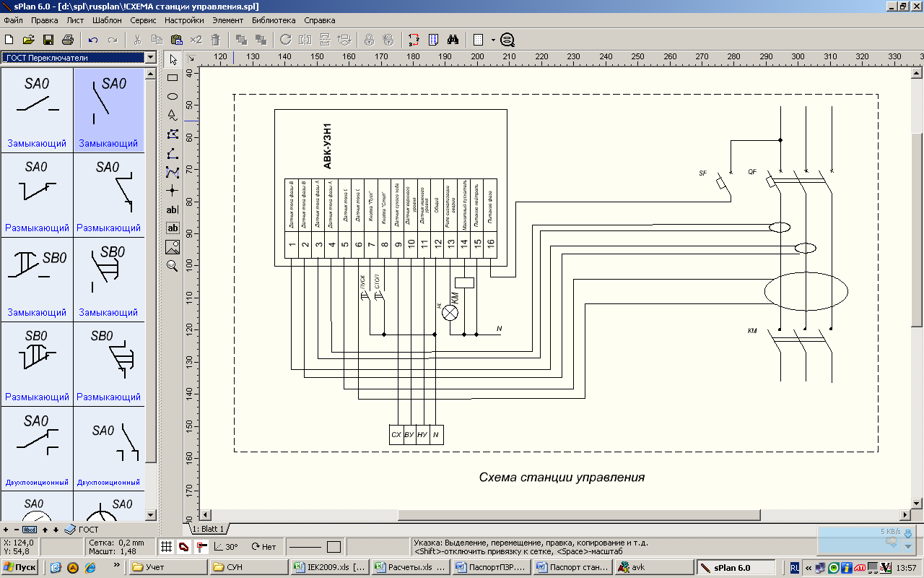924x578 pixels.
Task: Open the Элемент menu
Action: coord(229,20)
